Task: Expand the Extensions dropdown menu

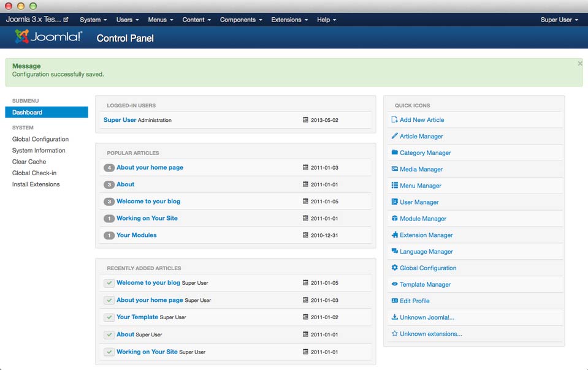Action: [x=289, y=20]
